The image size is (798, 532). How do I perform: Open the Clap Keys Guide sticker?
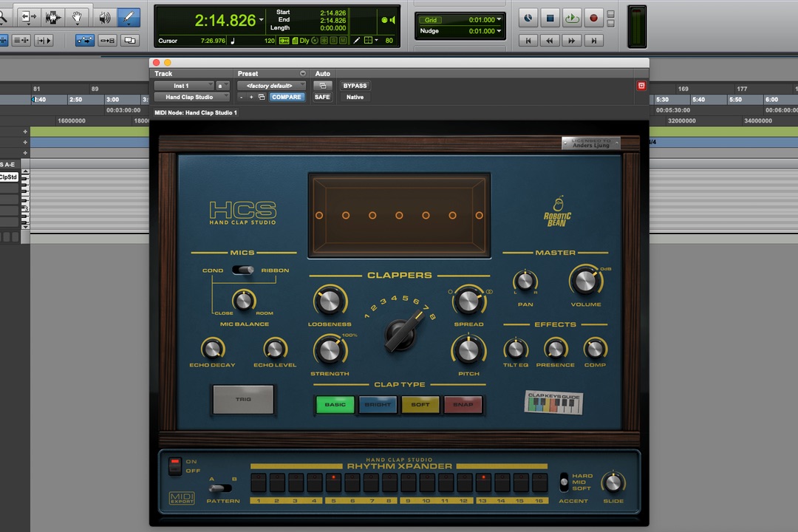(x=554, y=403)
